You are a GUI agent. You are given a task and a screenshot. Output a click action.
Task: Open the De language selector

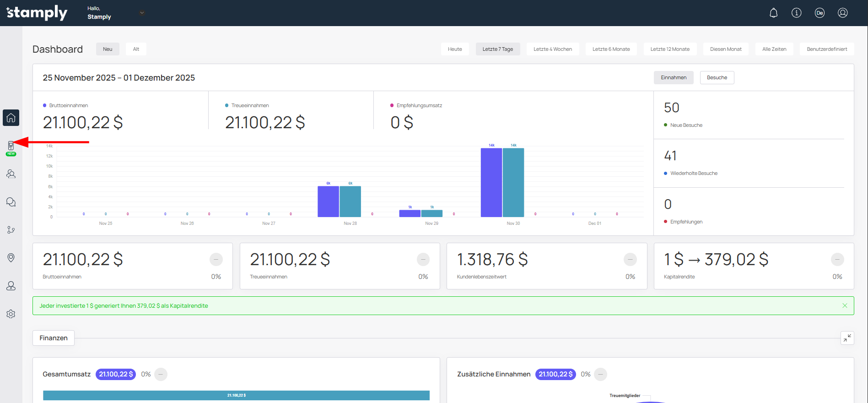[x=819, y=13]
